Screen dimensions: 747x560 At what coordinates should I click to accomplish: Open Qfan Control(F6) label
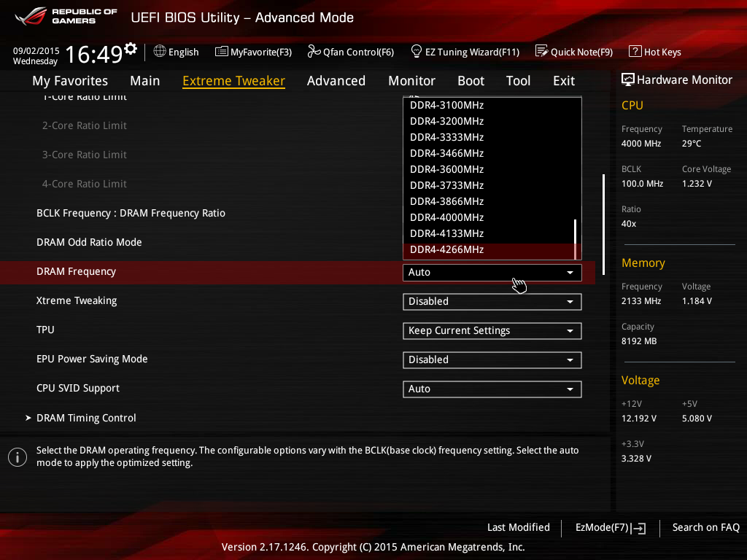pos(359,52)
